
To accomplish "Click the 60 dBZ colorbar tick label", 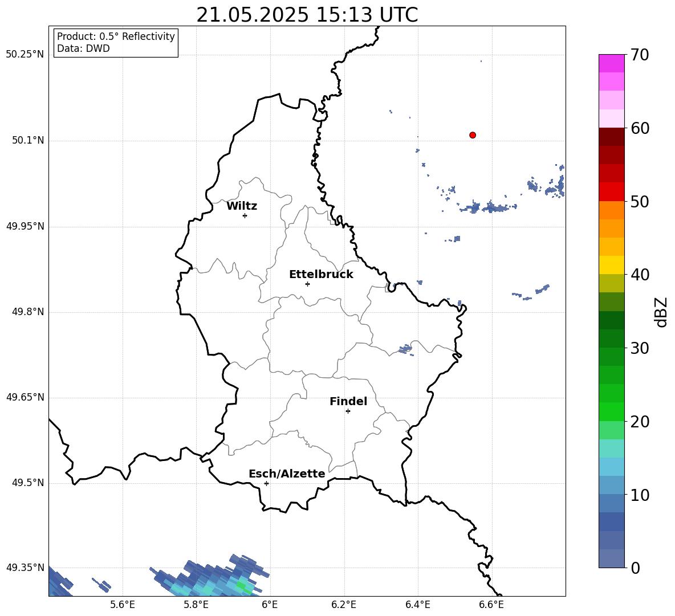I will [x=640, y=128].
